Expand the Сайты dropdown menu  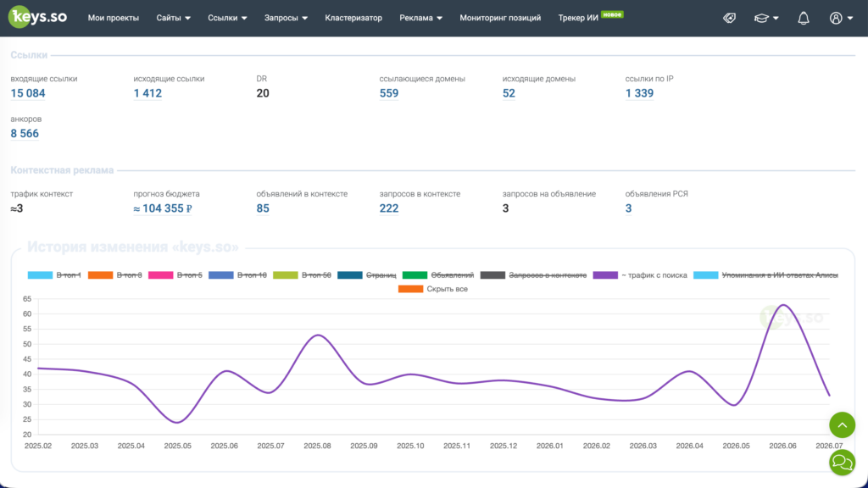173,18
